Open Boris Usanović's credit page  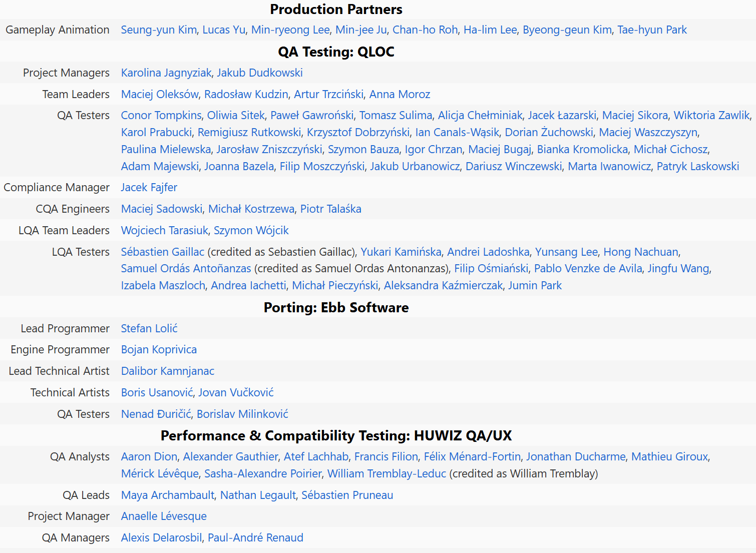157,393
